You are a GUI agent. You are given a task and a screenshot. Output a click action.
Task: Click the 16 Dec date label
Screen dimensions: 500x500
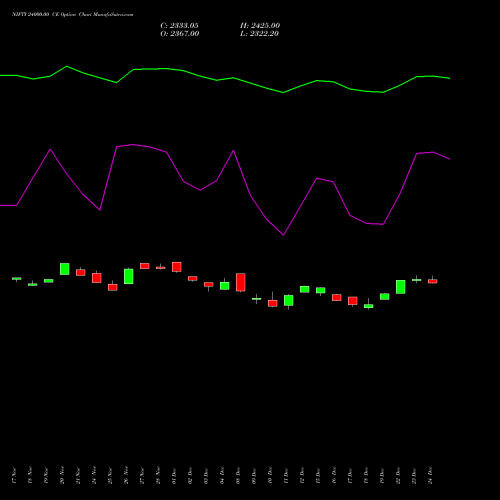[x=334, y=475]
